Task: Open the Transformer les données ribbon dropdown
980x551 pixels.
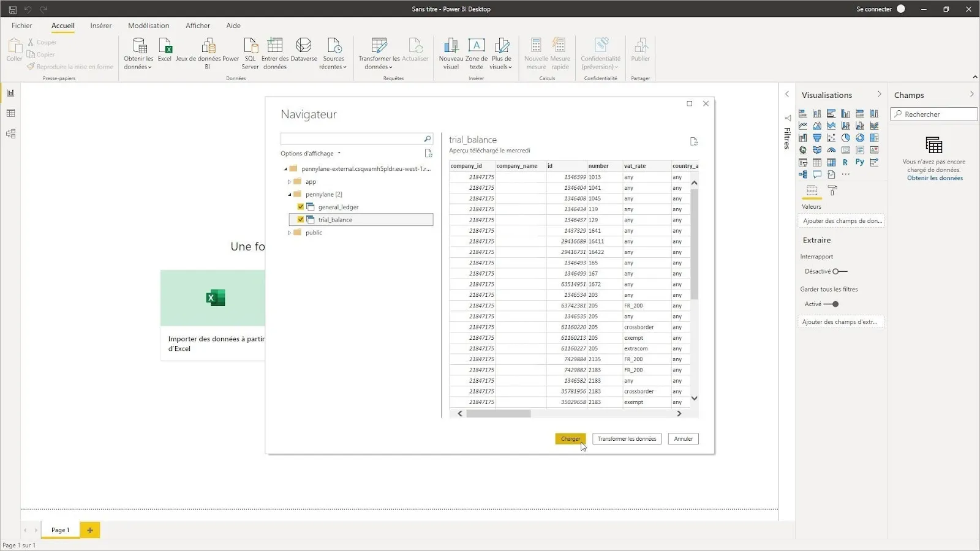Action: [x=379, y=53]
